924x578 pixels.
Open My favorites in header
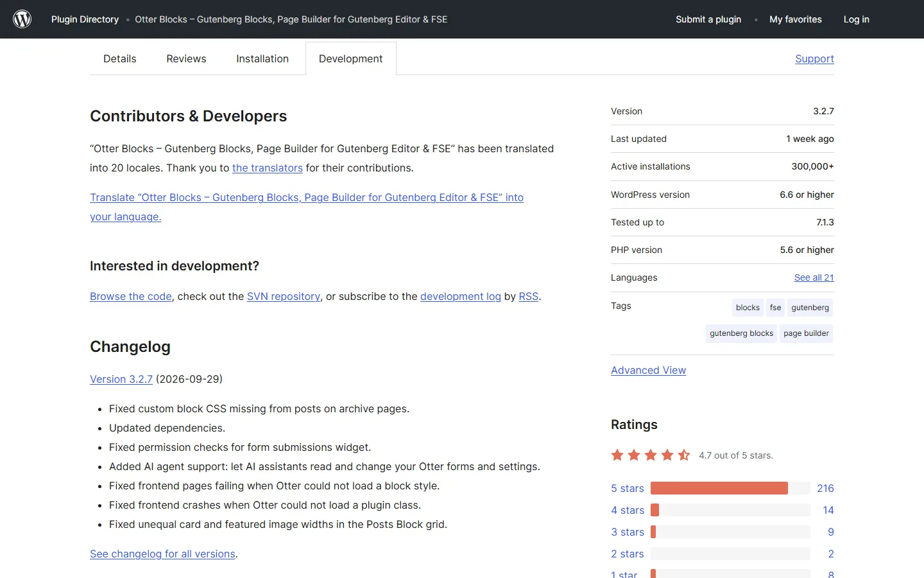796,19
